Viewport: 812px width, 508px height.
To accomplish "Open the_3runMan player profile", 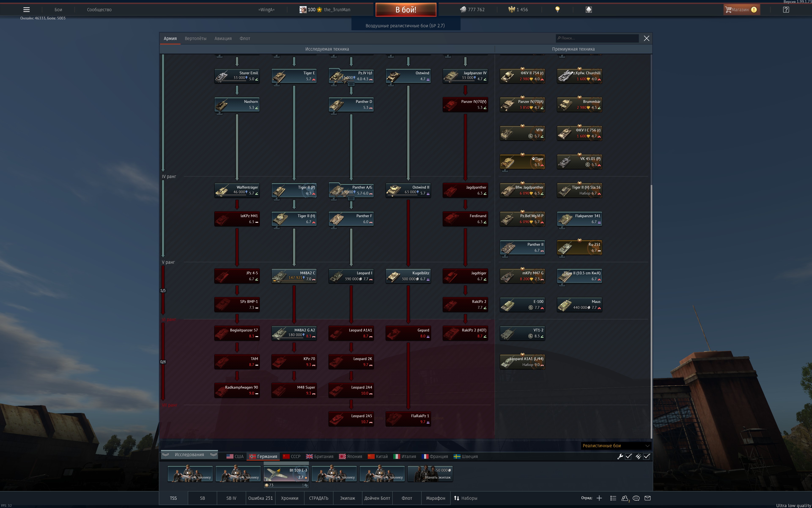I will pyautogui.click(x=325, y=10).
